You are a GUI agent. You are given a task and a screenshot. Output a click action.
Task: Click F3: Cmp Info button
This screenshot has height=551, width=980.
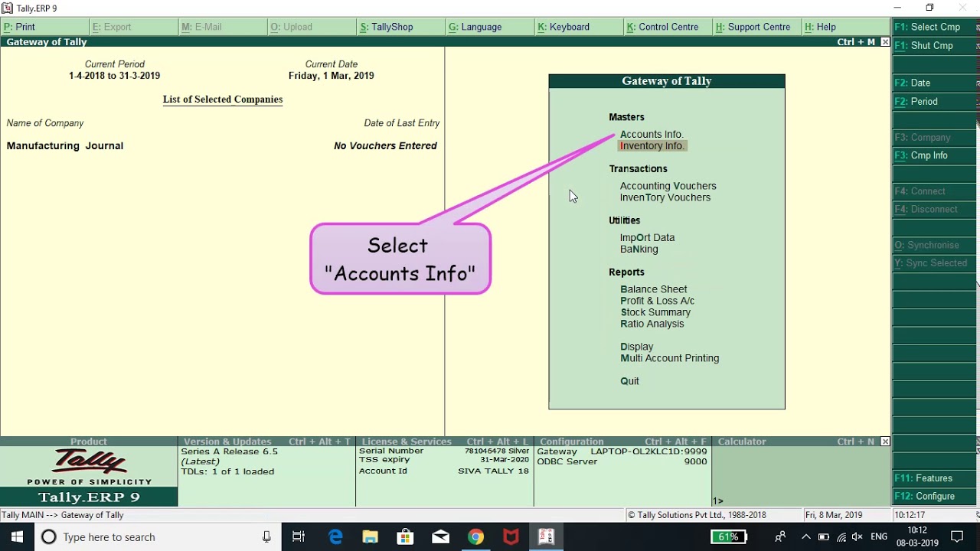(935, 155)
